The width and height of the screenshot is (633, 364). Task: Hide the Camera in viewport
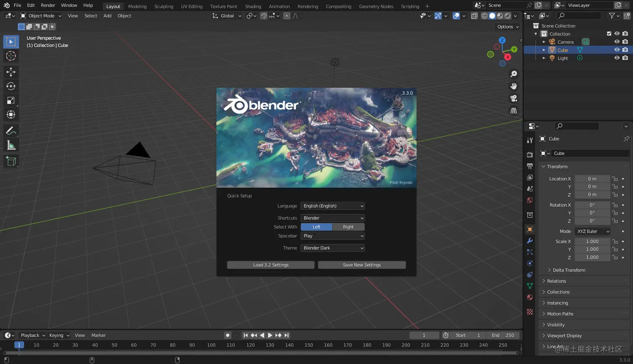(617, 42)
